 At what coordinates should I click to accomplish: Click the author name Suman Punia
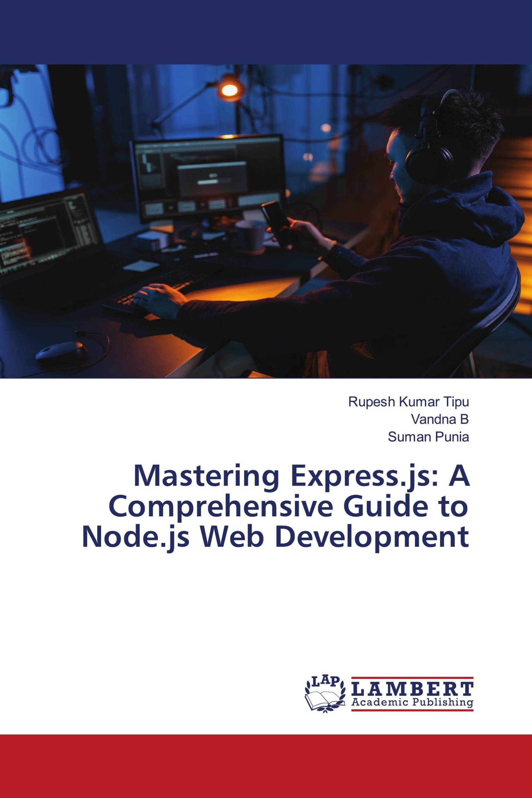(429, 437)
